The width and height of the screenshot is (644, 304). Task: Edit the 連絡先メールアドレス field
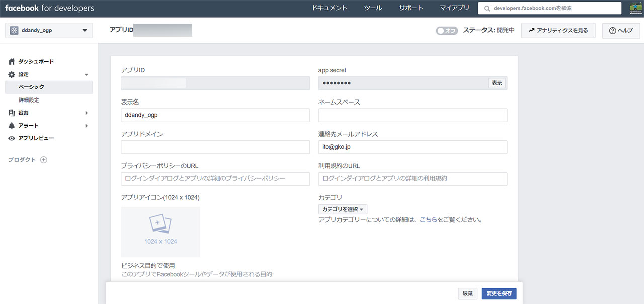413,147
